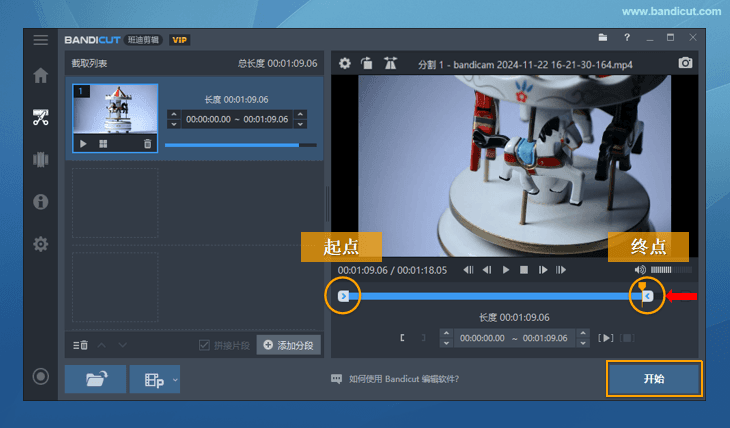Image resolution: width=730 pixels, height=428 pixels.
Task: Click the 总长度 00:01:09.06 text
Action: [x=277, y=63]
